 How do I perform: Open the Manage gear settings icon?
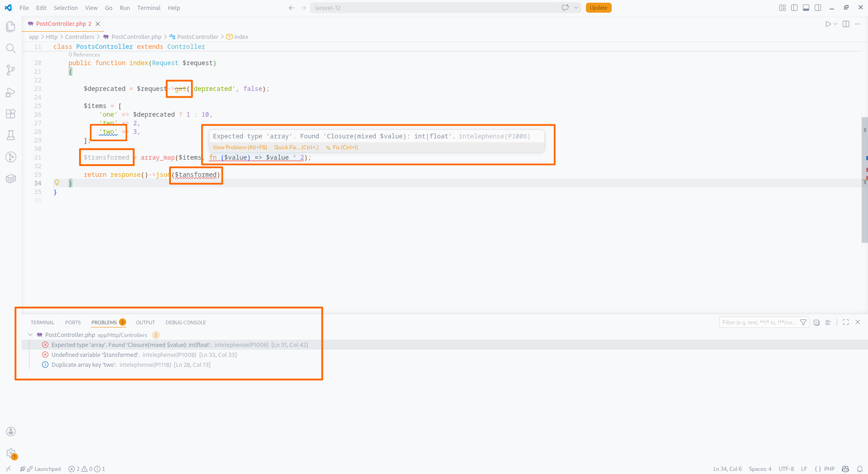(x=11, y=453)
